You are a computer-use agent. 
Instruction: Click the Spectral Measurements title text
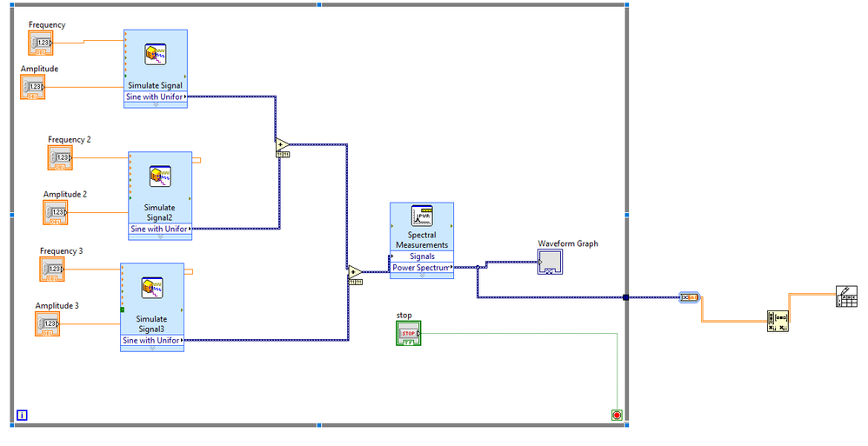pyautogui.click(x=422, y=240)
